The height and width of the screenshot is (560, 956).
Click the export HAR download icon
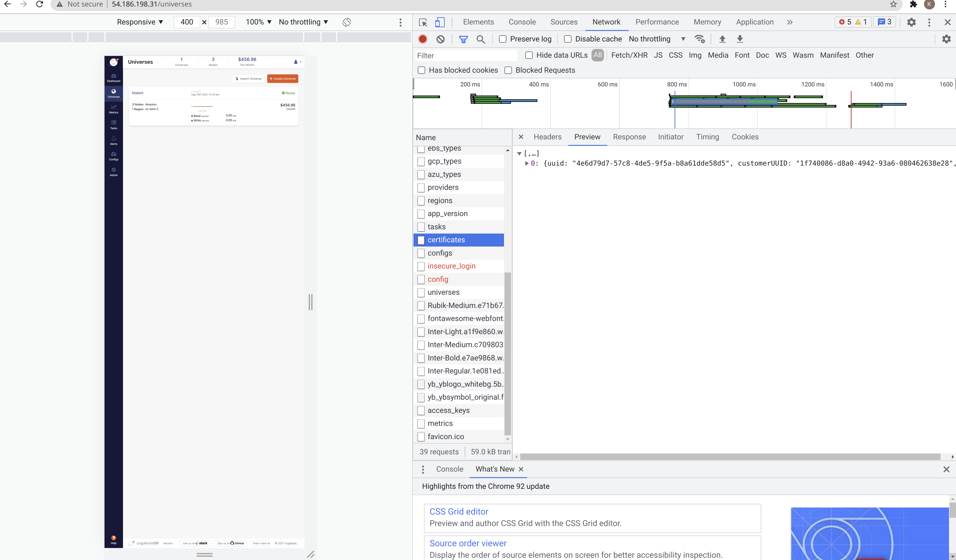point(740,39)
